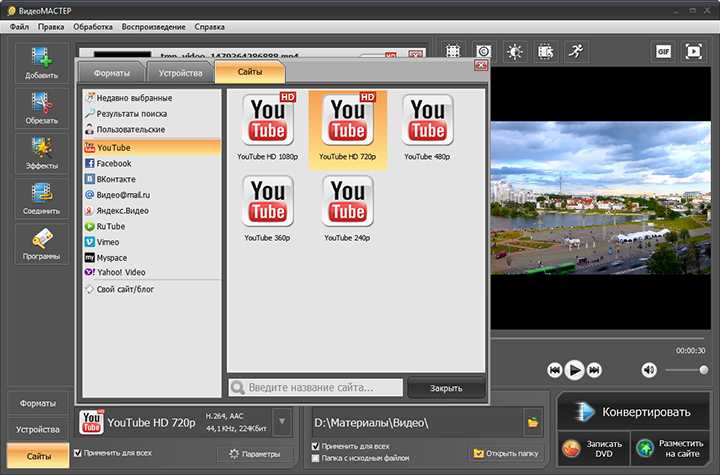Image resolution: width=720 pixels, height=475 pixels.
Task: Click the site name search field
Action: (316, 388)
